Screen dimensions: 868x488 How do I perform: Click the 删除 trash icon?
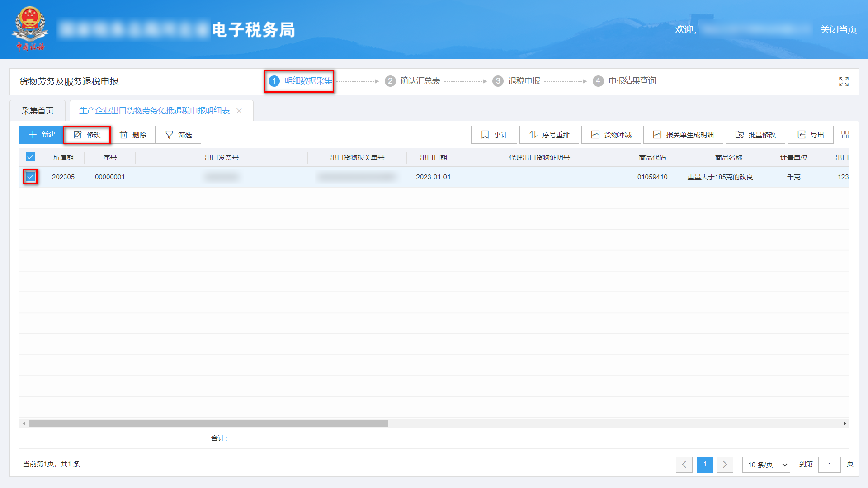click(124, 134)
